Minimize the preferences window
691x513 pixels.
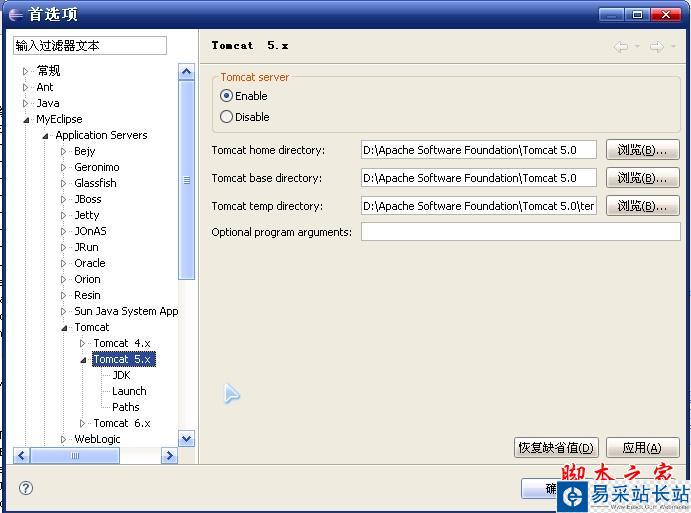click(612, 15)
